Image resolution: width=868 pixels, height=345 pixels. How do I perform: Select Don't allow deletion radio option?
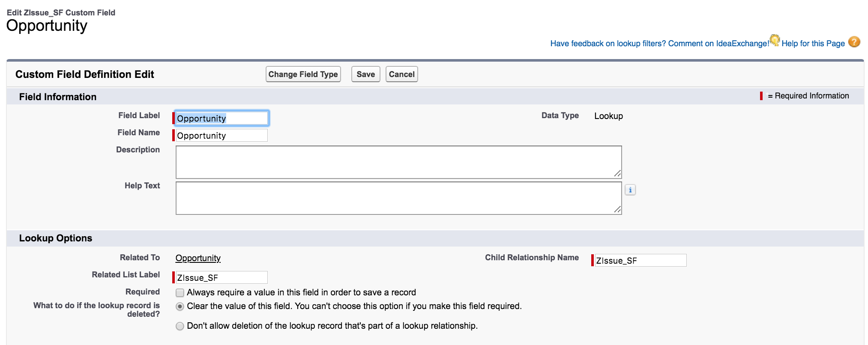tap(180, 326)
